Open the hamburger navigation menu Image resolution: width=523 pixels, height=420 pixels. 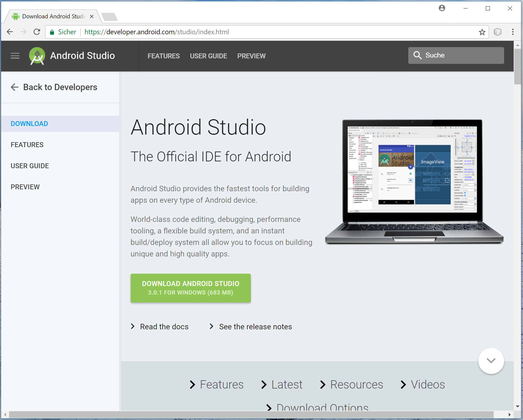15,56
